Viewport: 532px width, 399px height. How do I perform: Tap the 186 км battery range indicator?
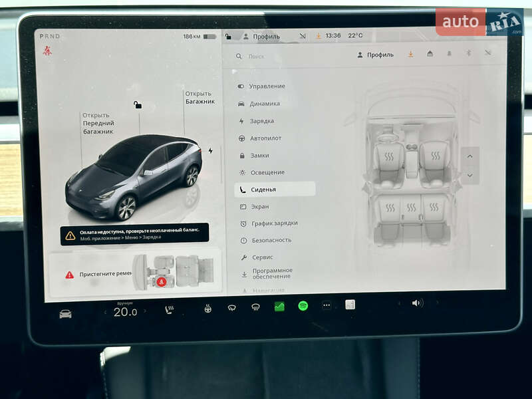click(199, 37)
